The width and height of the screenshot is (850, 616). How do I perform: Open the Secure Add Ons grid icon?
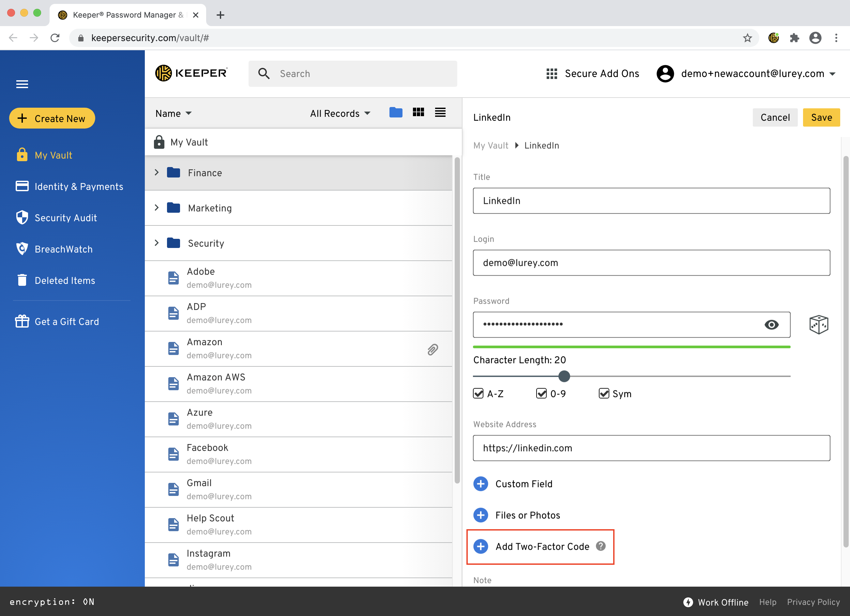pos(552,73)
